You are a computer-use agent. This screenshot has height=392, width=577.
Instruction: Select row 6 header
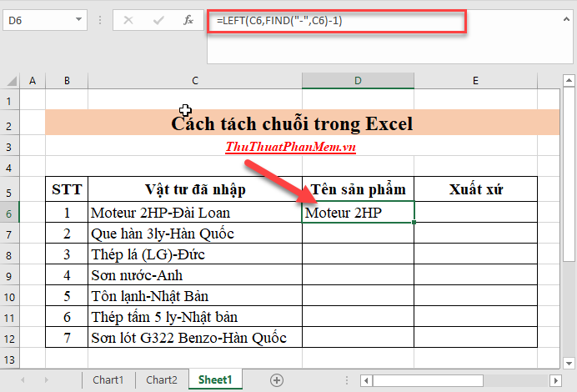(x=9, y=213)
